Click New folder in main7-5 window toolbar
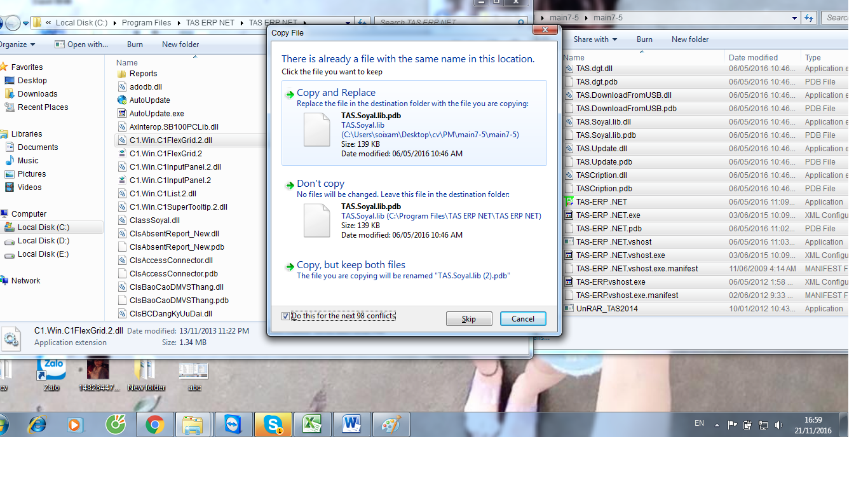The width and height of the screenshot is (868, 488). pyautogui.click(x=690, y=39)
